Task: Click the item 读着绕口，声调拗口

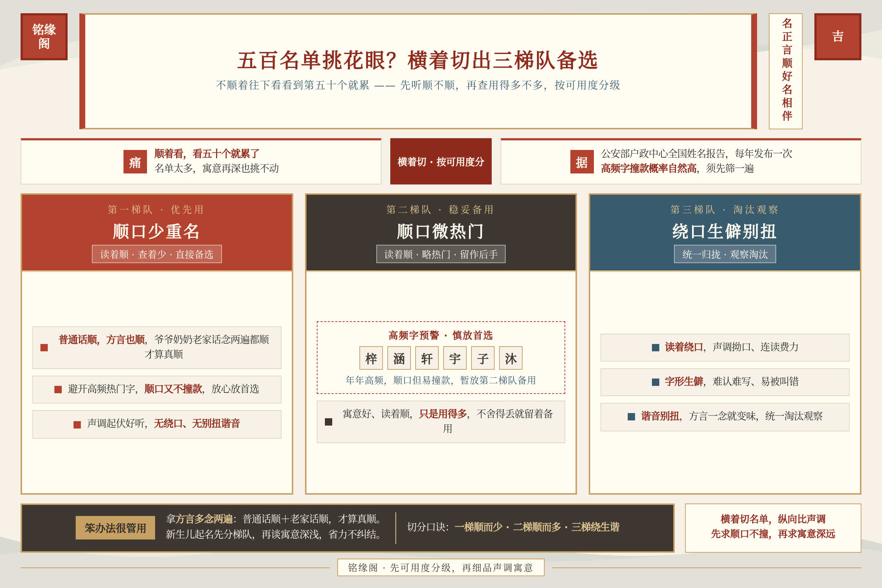Action: click(x=725, y=348)
